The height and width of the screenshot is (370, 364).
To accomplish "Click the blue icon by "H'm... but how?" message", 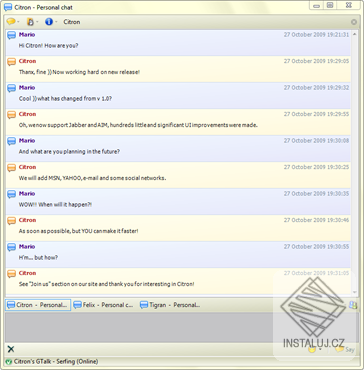I will 12,247.
